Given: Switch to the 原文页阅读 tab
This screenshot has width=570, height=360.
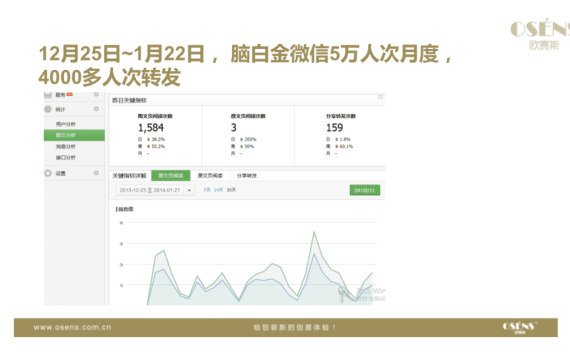Looking at the screenshot, I should tap(210, 176).
